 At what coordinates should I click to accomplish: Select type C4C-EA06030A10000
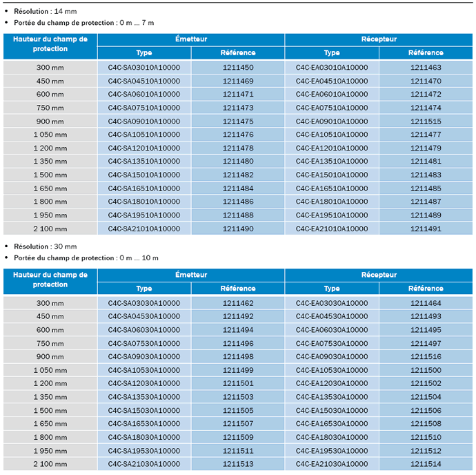332,330
